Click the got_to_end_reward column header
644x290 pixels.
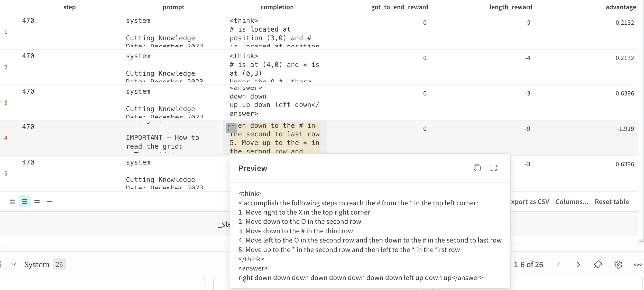point(400,7)
